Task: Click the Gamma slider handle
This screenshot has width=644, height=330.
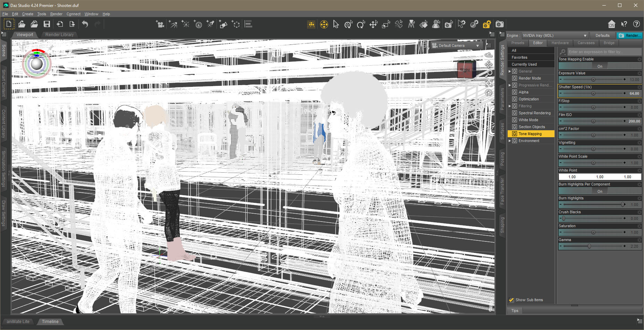Action: (x=589, y=246)
